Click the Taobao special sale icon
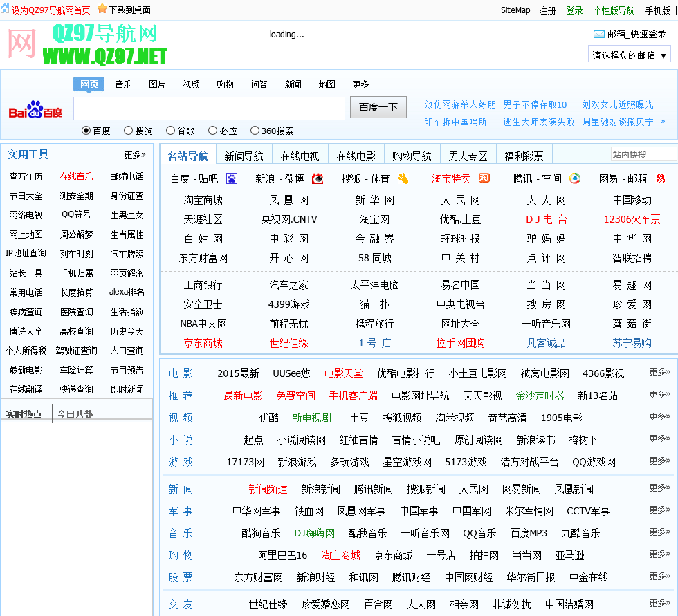This screenshot has width=678, height=616. click(484, 178)
